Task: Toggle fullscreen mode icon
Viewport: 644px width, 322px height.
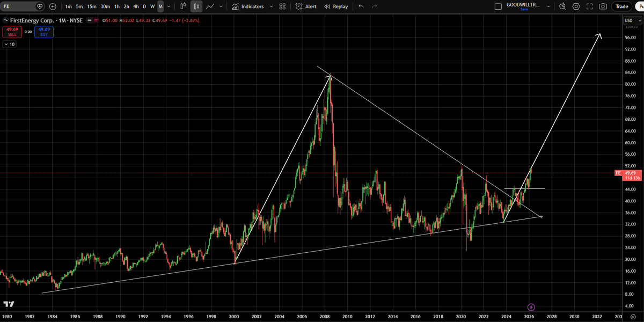Action: [590, 6]
